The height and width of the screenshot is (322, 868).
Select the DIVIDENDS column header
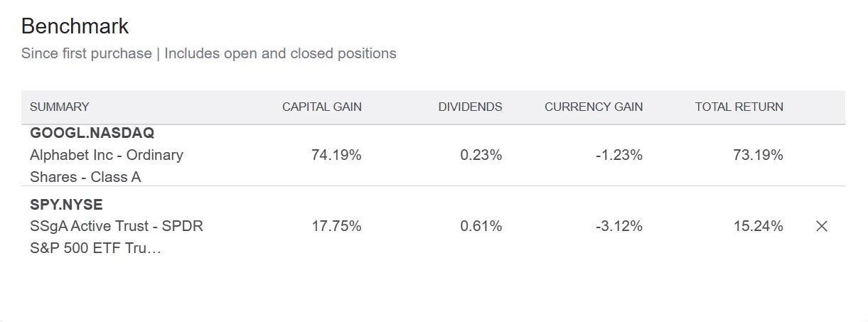click(470, 107)
